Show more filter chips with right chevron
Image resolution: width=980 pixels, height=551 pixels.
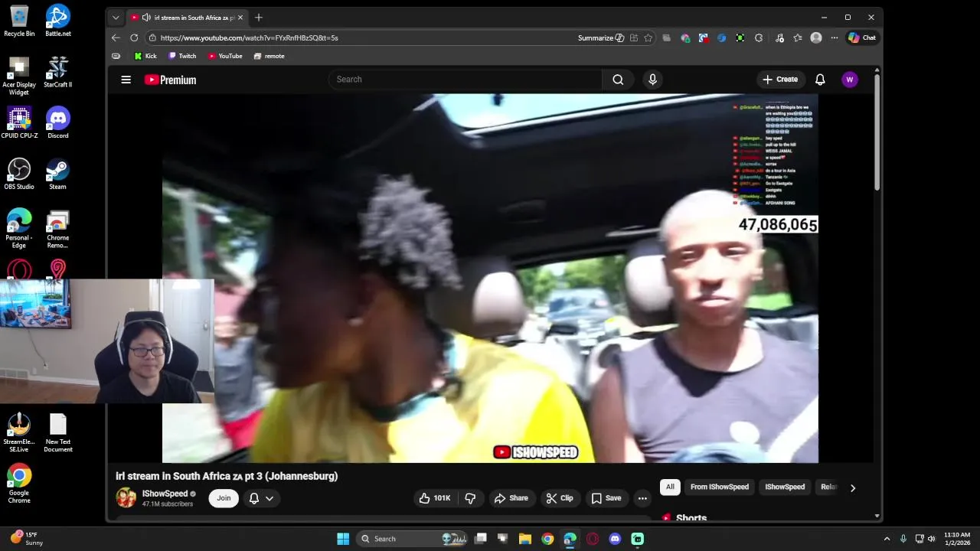pos(853,487)
